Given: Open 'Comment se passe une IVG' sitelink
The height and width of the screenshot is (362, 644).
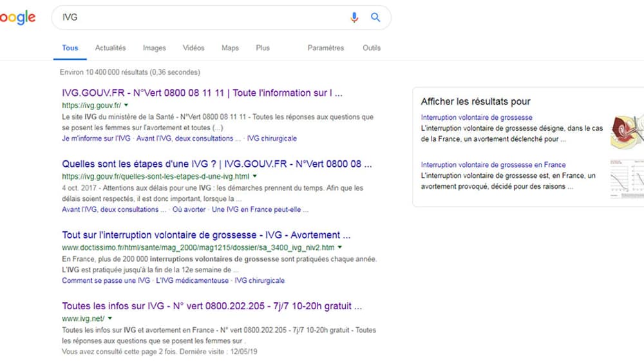Looking at the screenshot, I should (106, 281).
